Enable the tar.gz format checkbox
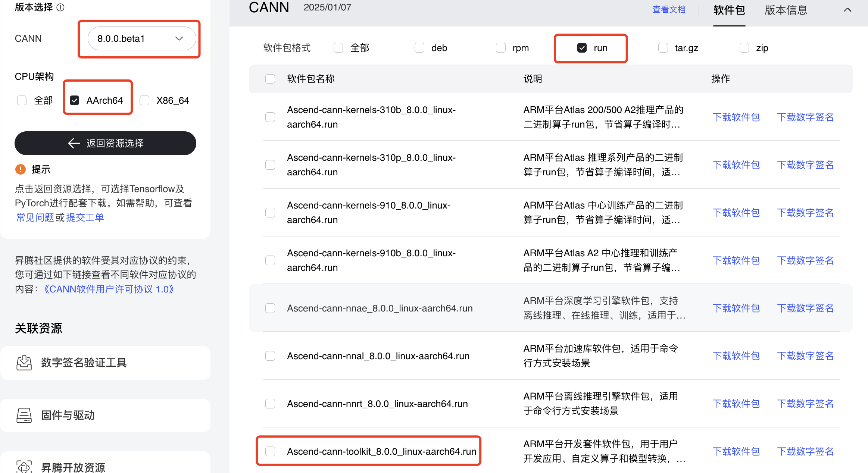 [663, 48]
